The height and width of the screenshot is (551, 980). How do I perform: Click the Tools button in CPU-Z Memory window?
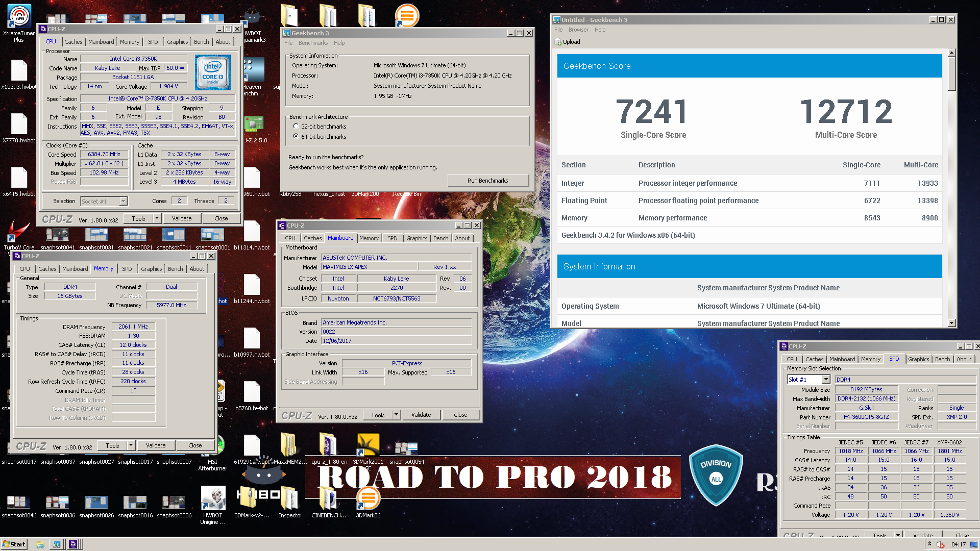112,445
